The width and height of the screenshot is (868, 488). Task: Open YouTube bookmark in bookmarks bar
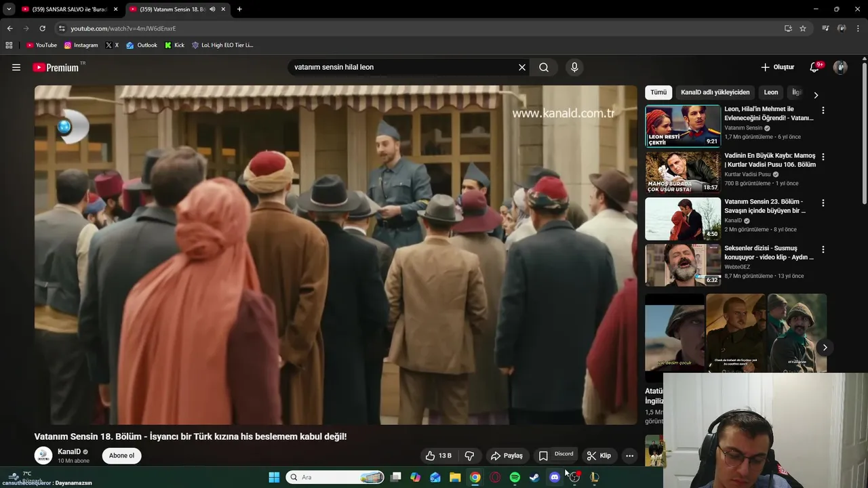[x=41, y=45]
